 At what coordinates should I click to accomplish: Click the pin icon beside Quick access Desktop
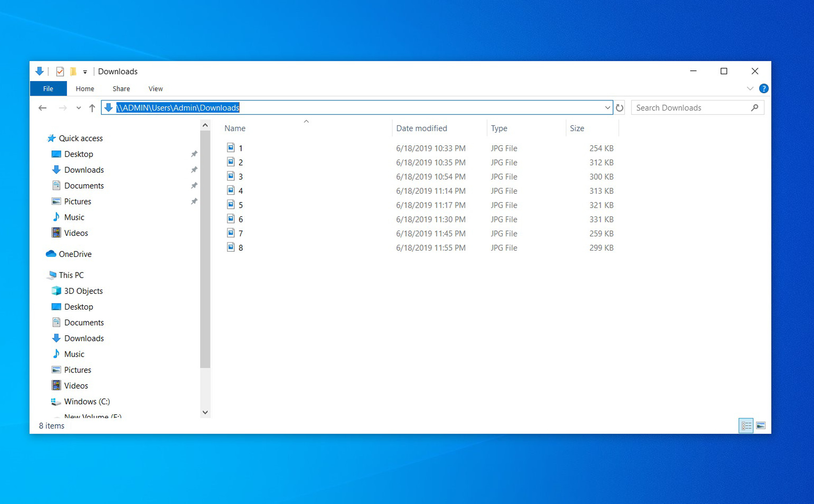(194, 154)
